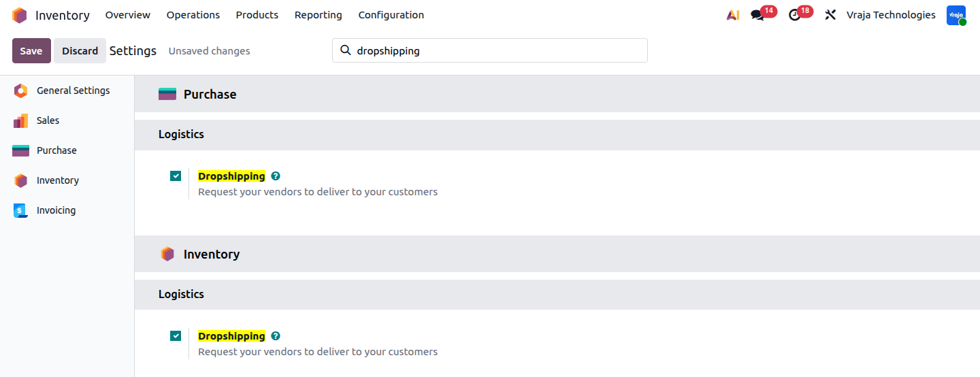Click the settings search field
The image size is (980, 377).
pos(490,50)
